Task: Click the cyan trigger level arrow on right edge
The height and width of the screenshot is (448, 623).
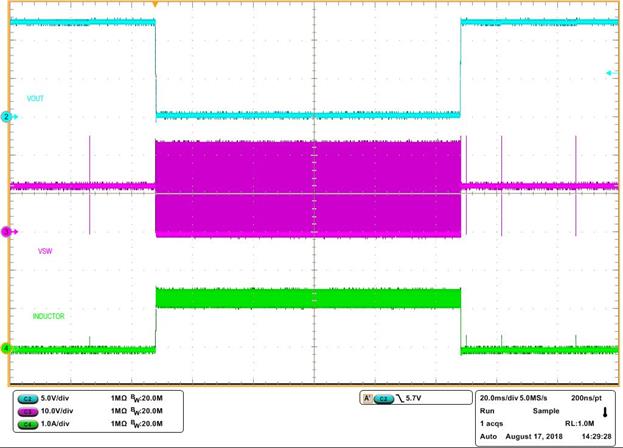Action: pos(610,73)
